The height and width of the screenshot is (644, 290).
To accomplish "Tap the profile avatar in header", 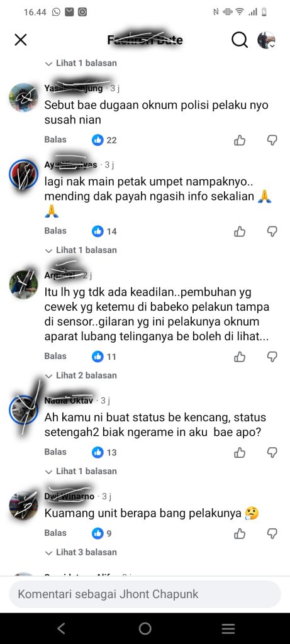I will (x=266, y=40).
